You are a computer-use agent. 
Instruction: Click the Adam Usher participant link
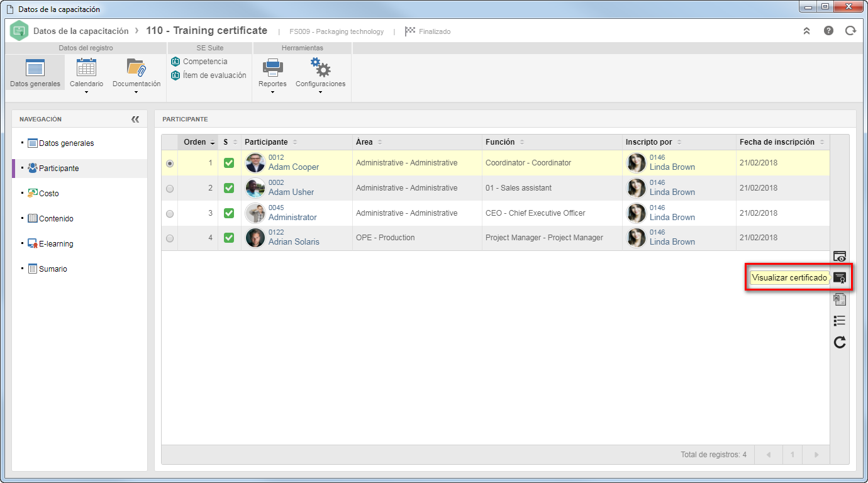(x=291, y=192)
